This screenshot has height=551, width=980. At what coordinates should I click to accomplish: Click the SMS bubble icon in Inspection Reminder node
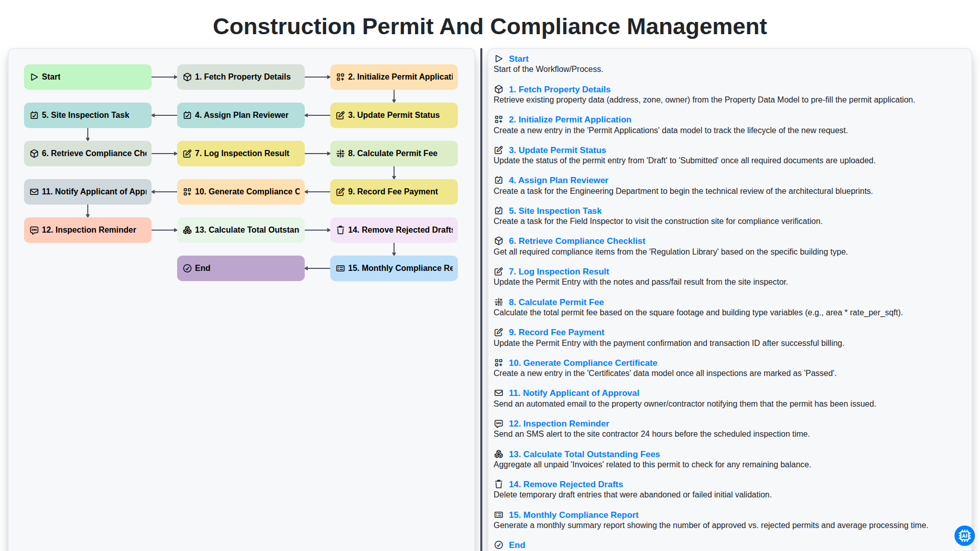tap(34, 230)
